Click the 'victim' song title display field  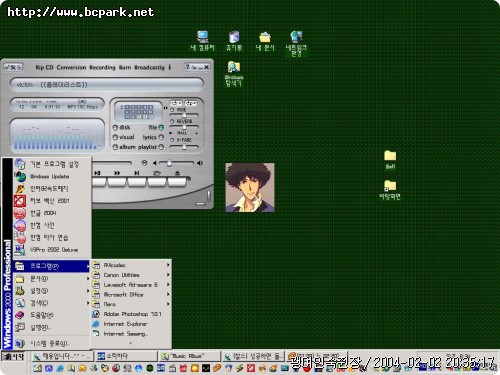pos(107,85)
